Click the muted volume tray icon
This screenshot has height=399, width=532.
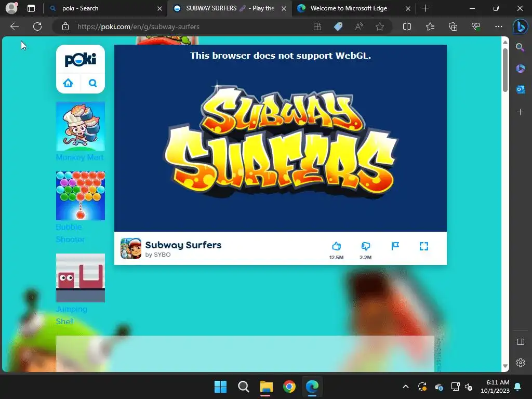469,387
